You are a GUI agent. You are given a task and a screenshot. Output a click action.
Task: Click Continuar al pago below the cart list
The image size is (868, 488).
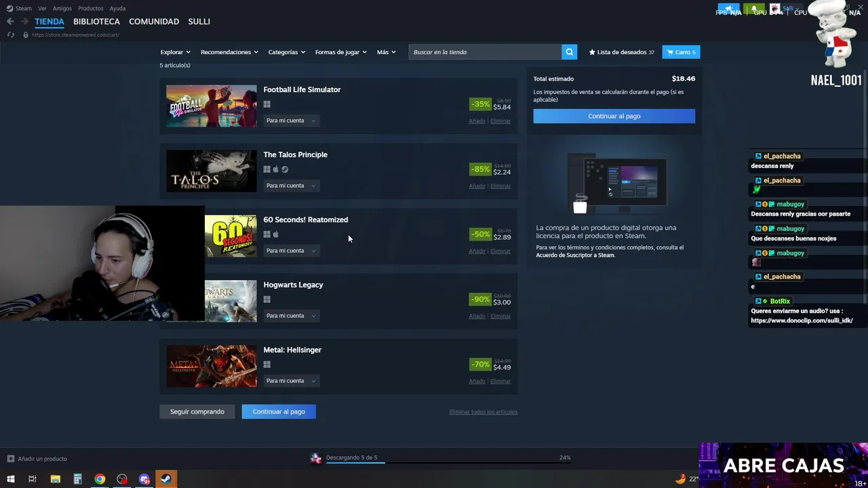tap(279, 411)
